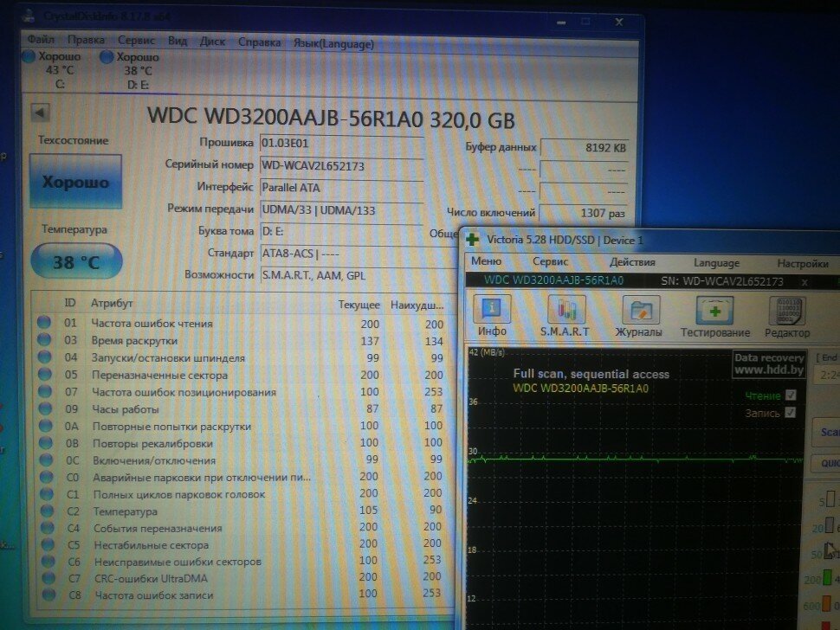Select row Повторные попытки раскрутки
Screen dimensions: 840x630
click(242, 426)
